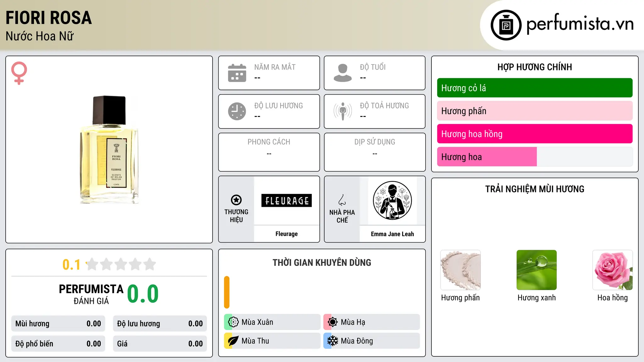Screen dimensions: 644x362
Task: Click the Độ tuổi label
Action: (373, 67)
